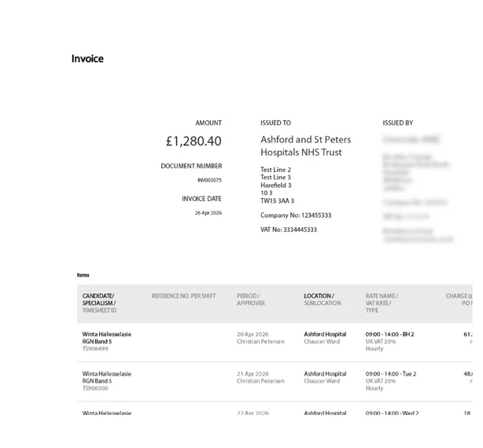Click the Items section label

click(x=83, y=275)
